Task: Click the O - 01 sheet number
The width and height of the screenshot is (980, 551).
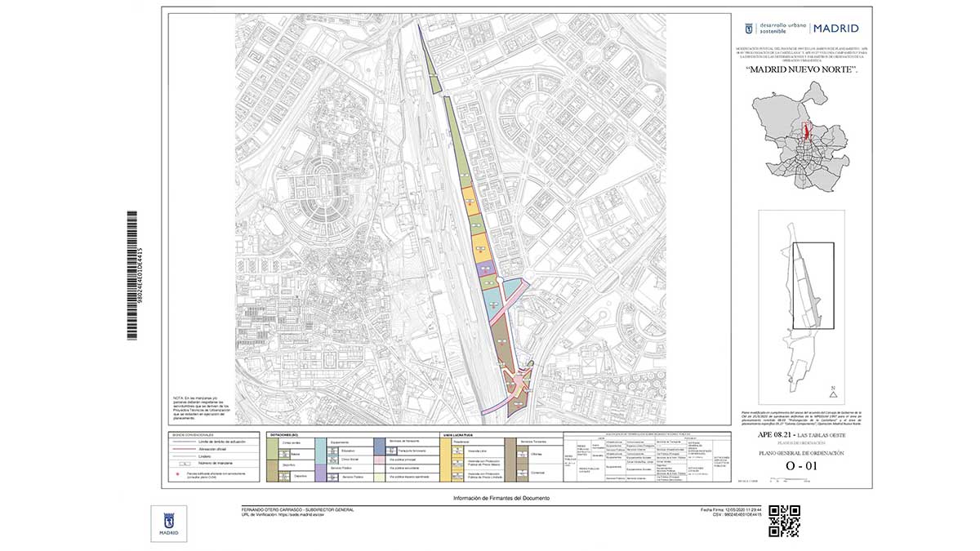Action: tap(801, 466)
